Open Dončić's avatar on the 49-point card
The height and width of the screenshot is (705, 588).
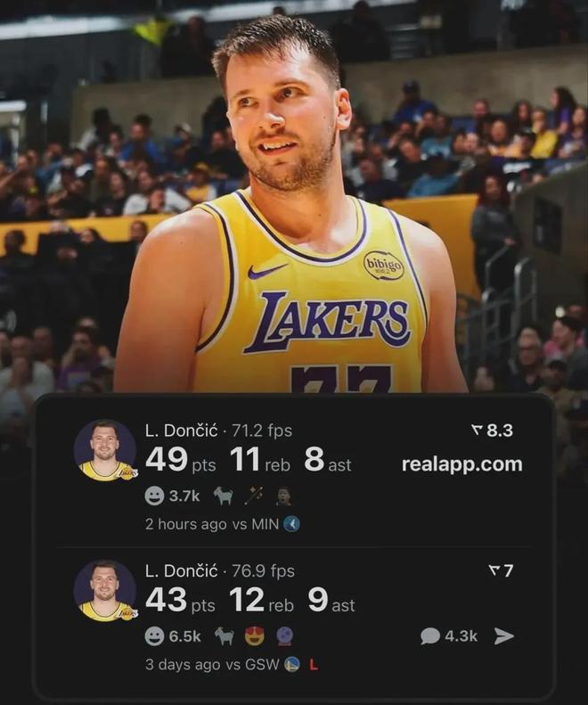(x=105, y=451)
